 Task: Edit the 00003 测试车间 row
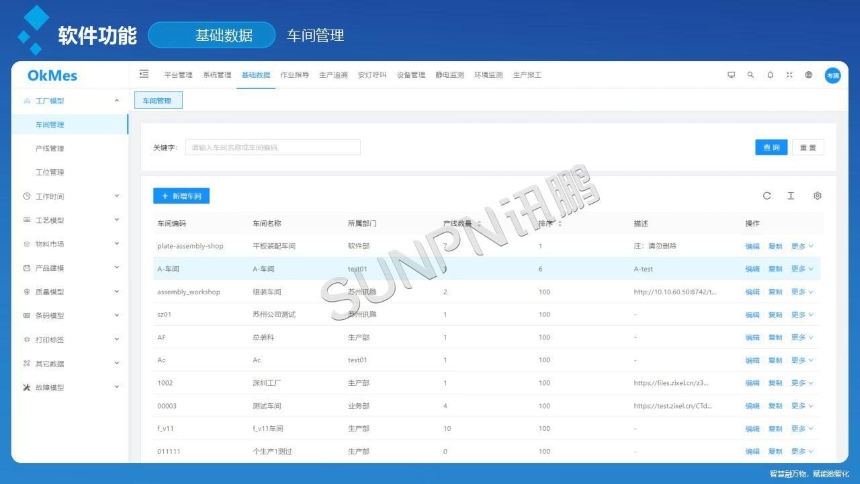(x=752, y=406)
